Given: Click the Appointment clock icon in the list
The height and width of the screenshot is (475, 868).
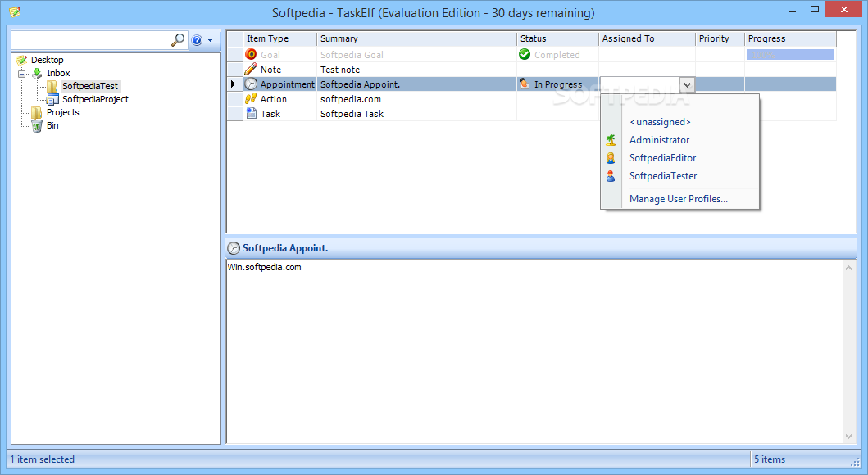Looking at the screenshot, I should (252, 84).
